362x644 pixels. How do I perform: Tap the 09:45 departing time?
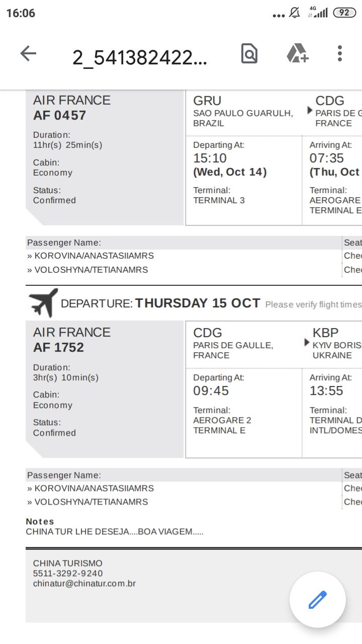(211, 391)
